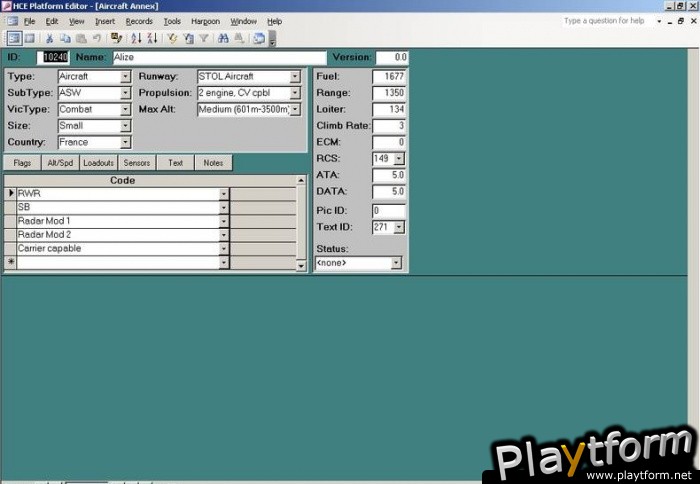Open the Database Window icon
The height and width of the screenshot is (484, 700).
click(259, 38)
